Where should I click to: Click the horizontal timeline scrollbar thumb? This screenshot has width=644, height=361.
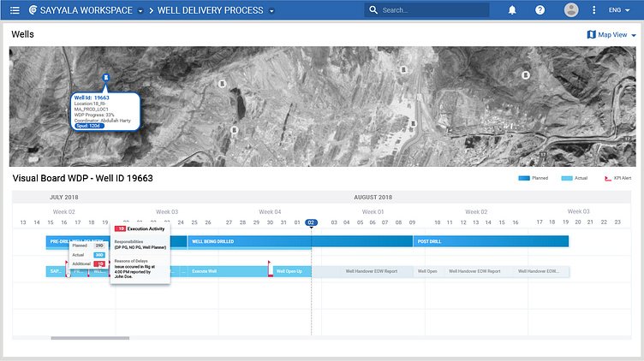coord(90,338)
